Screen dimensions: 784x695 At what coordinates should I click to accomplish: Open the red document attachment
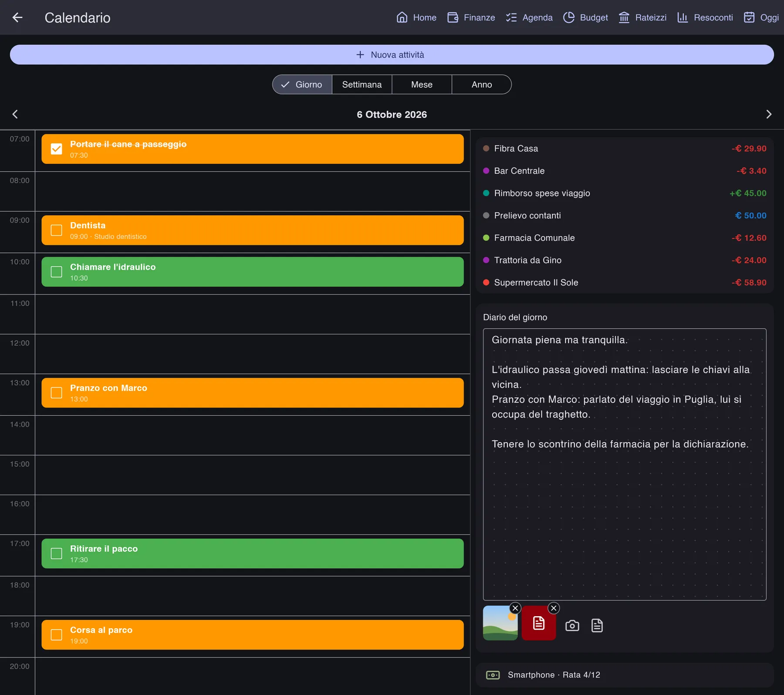click(539, 623)
